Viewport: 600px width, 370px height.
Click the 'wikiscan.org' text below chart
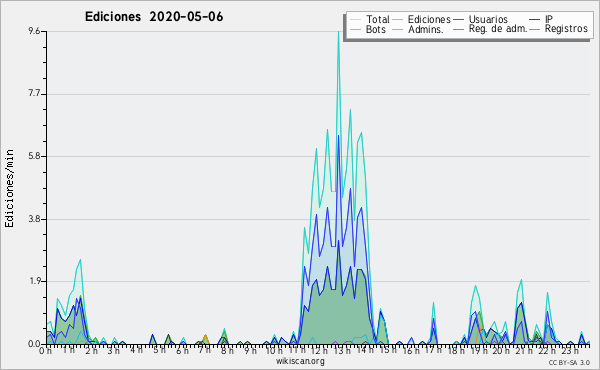(300, 361)
